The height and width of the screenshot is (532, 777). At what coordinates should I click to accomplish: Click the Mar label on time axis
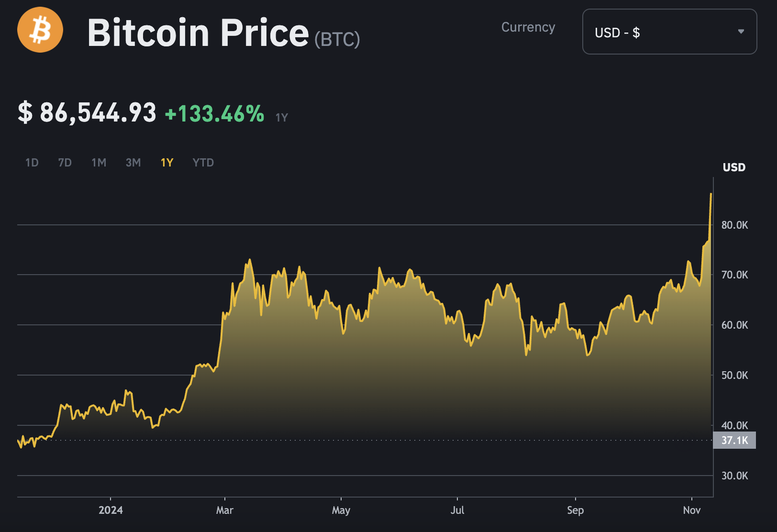(x=224, y=510)
